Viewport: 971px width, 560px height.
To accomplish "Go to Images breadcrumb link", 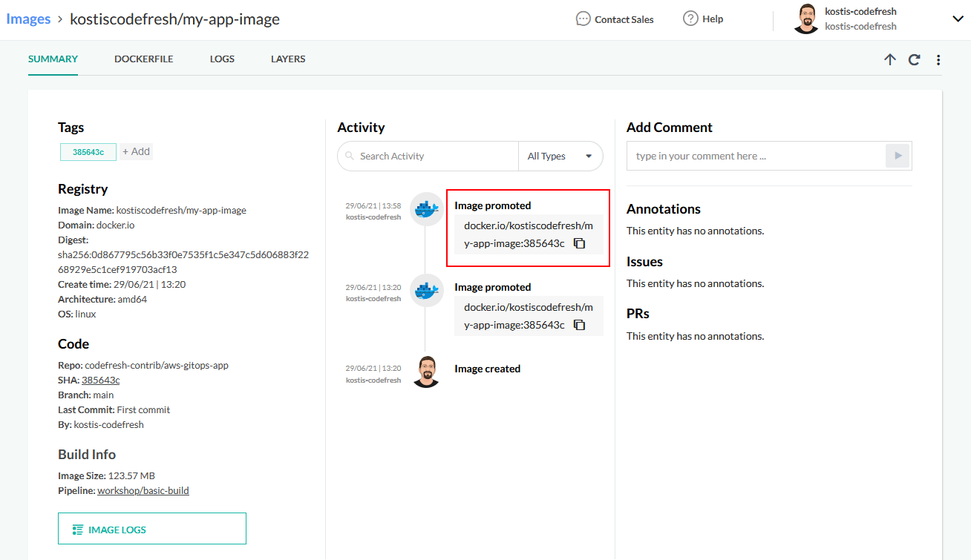I will click(x=28, y=19).
